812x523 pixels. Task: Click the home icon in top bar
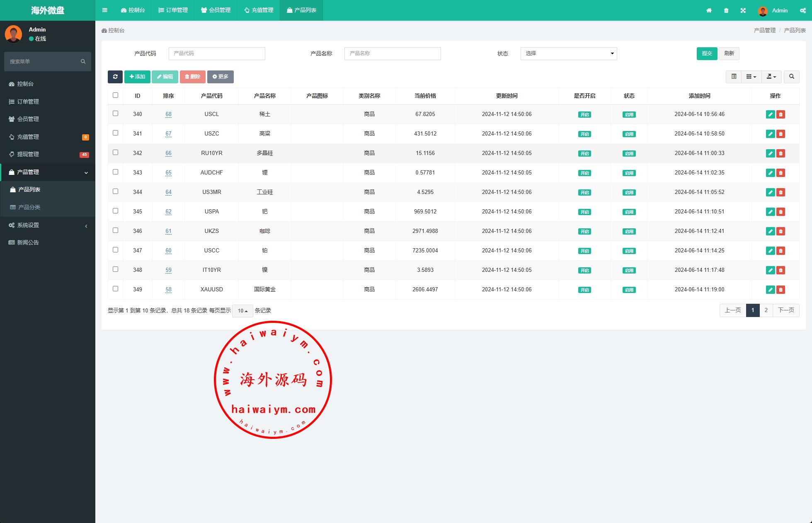pos(709,10)
